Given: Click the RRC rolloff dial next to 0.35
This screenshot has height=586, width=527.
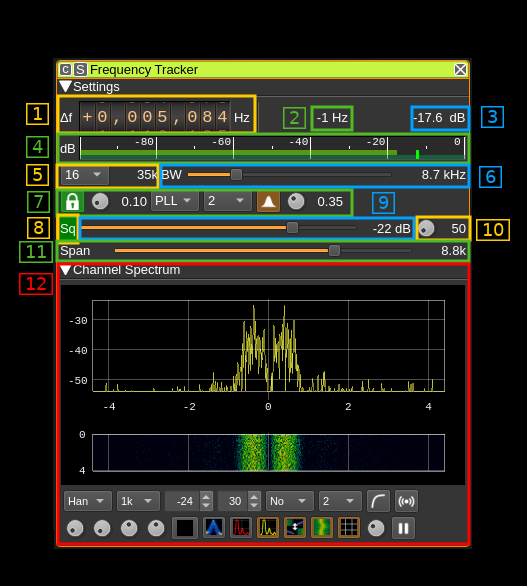Looking at the screenshot, I should point(296,202).
